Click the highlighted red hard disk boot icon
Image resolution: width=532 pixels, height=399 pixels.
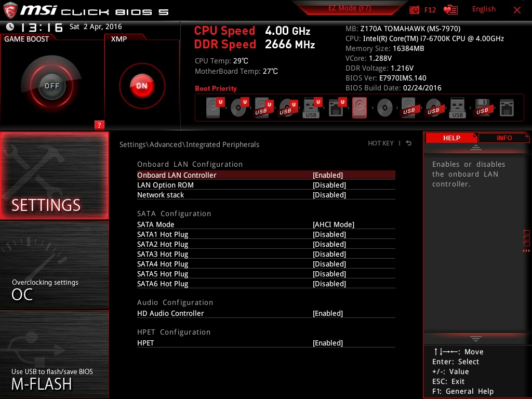[x=360, y=108]
